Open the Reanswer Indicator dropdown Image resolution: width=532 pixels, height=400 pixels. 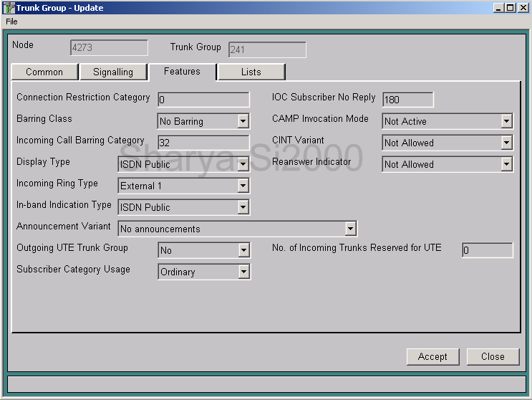(x=506, y=164)
